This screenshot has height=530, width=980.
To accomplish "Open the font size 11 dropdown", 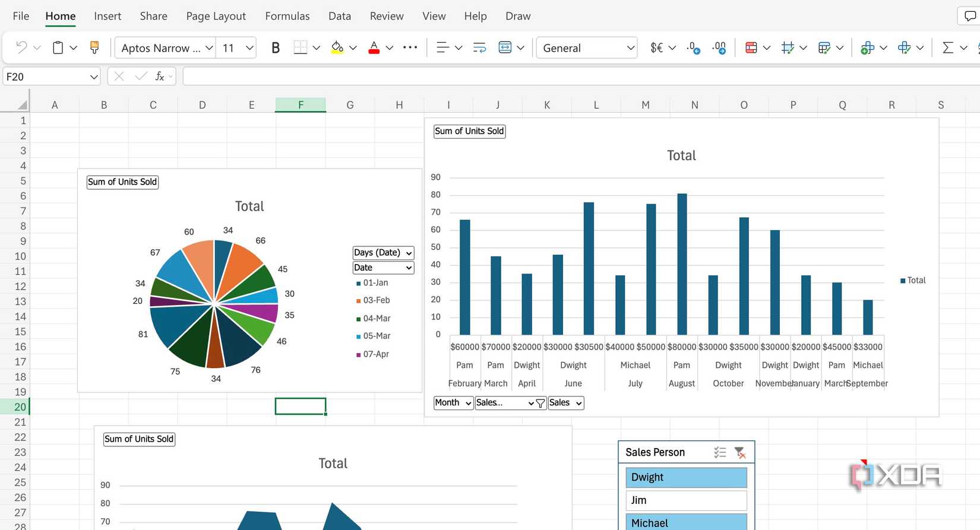I will point(249,47).
